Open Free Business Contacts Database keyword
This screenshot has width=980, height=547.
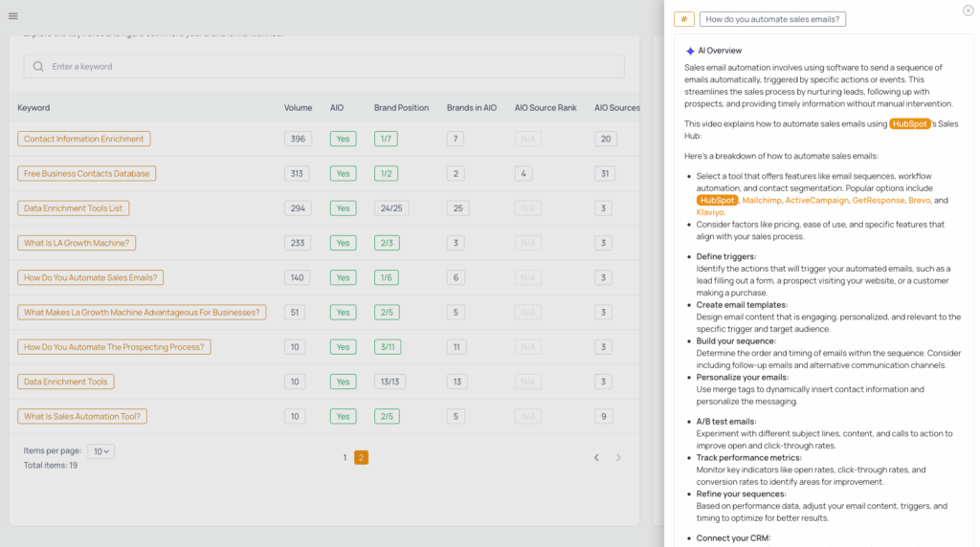tap(87, 174)
